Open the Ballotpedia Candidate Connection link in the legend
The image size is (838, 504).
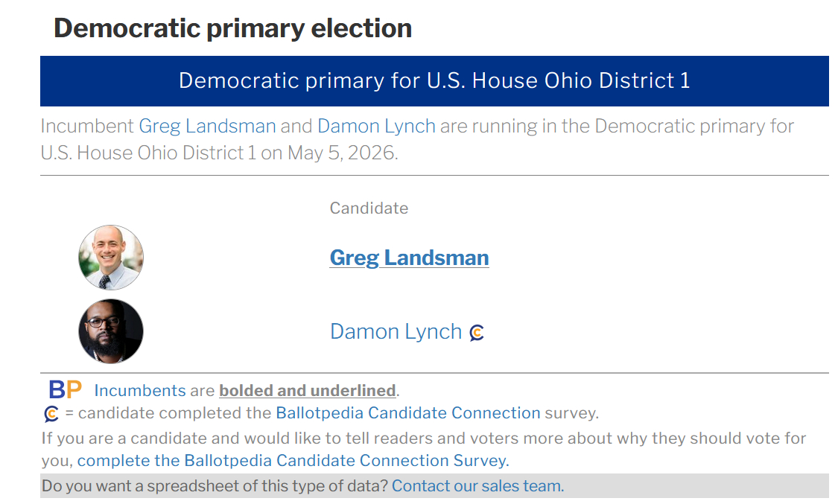click(x=407, y=412)
